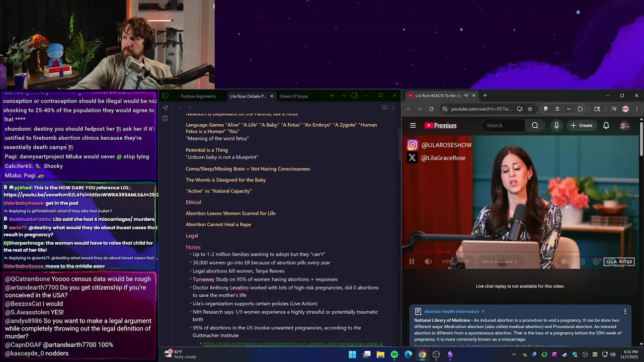Open the youtu.be link in chat

click(81, 195)
